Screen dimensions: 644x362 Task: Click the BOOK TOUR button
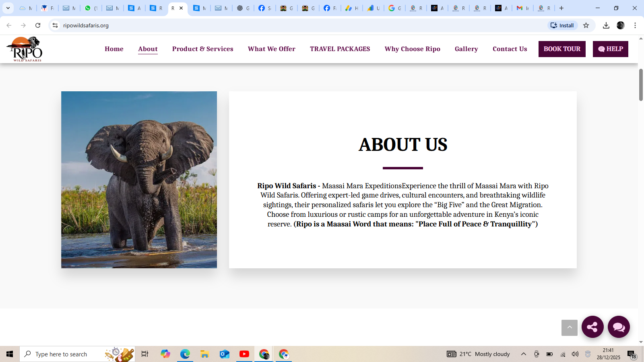coord(562,49)
